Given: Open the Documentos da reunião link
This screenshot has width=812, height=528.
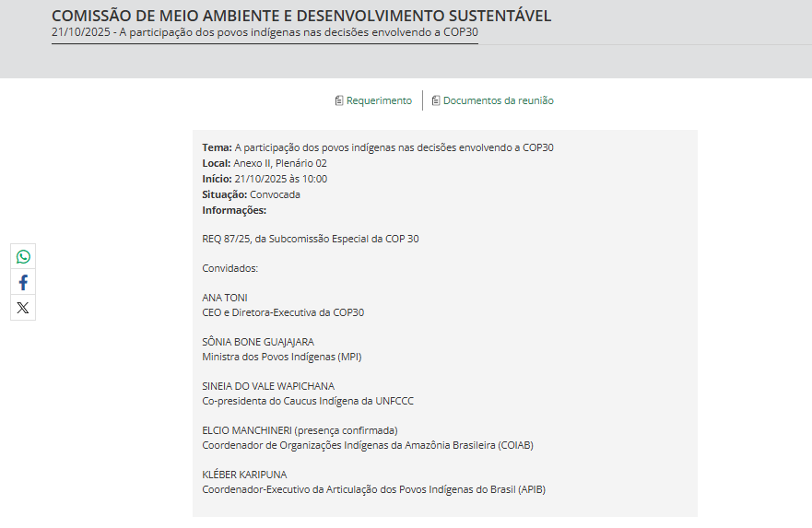Looking at the screenshot, I should pyautogui.click(x=498, y=100).
